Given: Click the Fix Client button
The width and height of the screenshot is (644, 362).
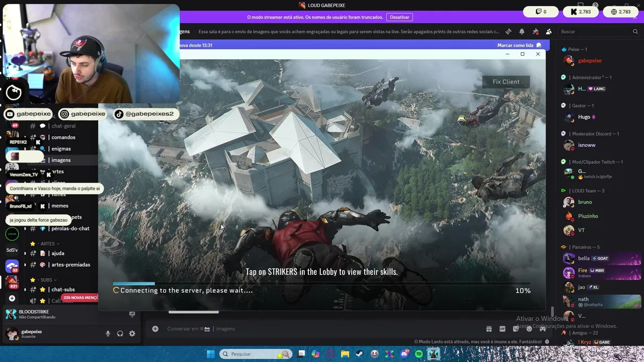Looking at the screenshot, I should point(506,81).
